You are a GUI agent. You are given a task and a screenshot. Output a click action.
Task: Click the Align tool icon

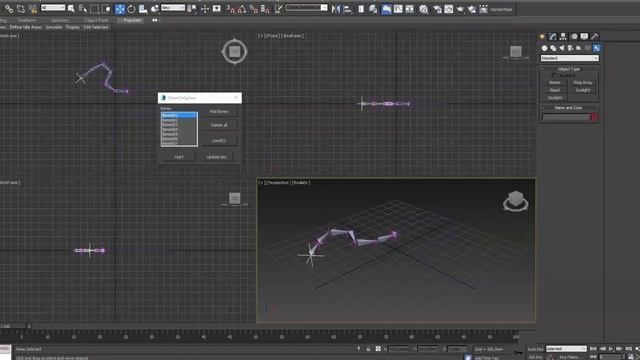(348, 9)
